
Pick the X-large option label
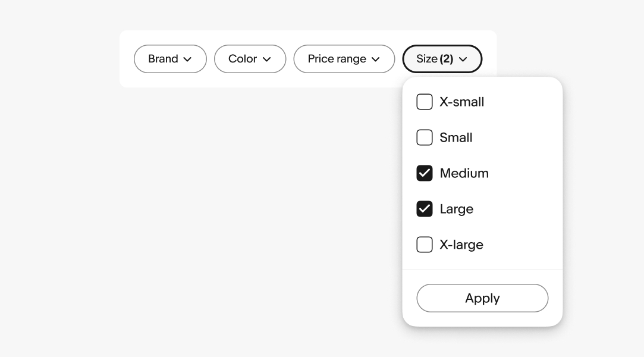461,245
